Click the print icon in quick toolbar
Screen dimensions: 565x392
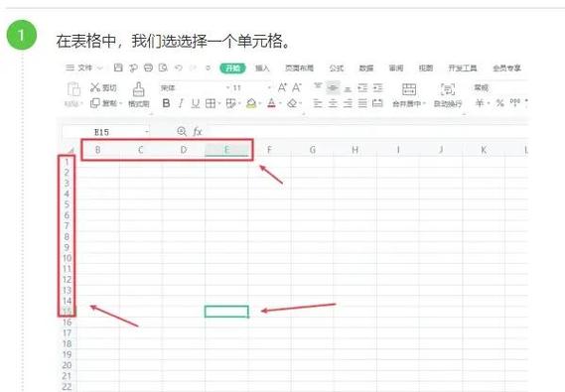(x=148, y=67)
